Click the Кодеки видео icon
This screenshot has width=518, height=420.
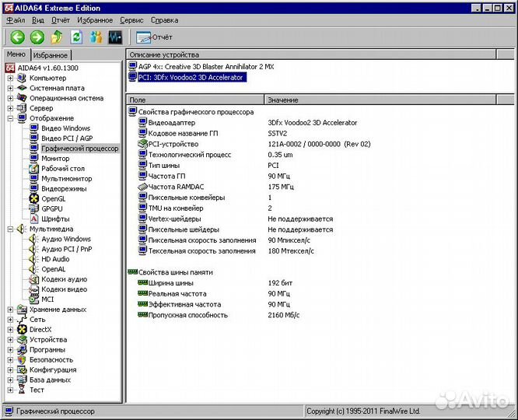click(x=34, y=289)
